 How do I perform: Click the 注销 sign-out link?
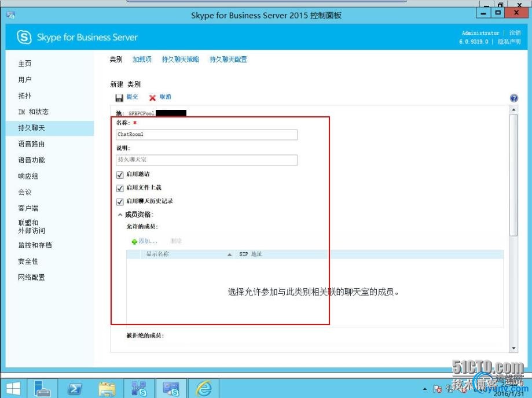tap(515, 33)
